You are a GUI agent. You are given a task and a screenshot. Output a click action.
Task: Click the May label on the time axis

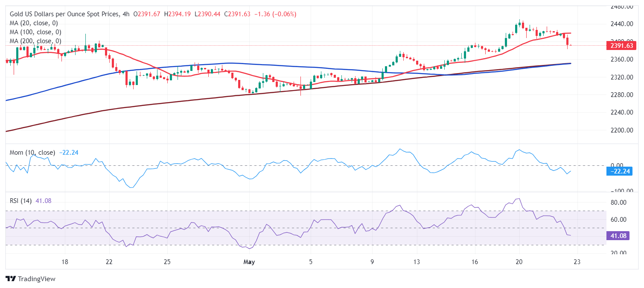[x=249, y=262]
